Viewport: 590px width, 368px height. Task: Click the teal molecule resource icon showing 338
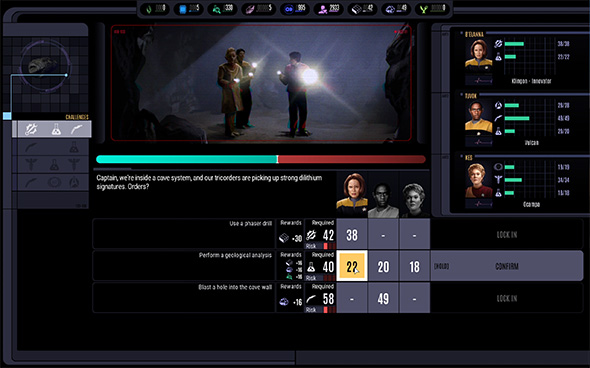click(216, 9)
